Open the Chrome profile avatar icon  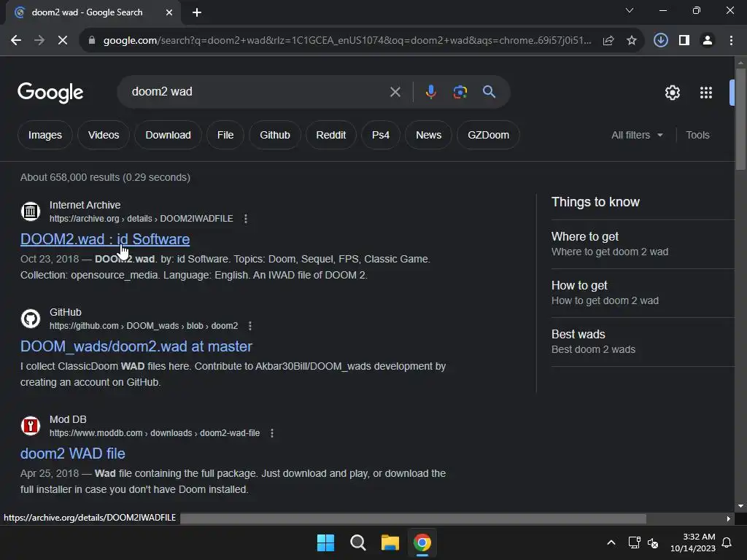tap(708, 41)
